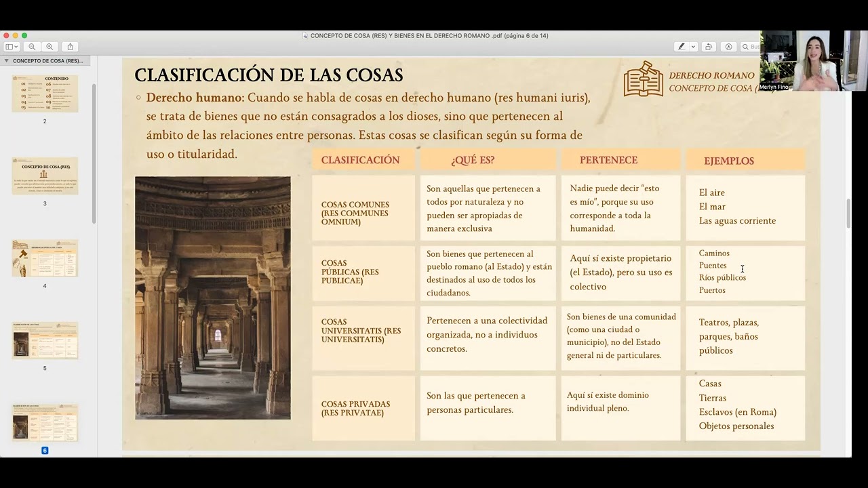Click the search field in toolbar

(x=751, y=47)
